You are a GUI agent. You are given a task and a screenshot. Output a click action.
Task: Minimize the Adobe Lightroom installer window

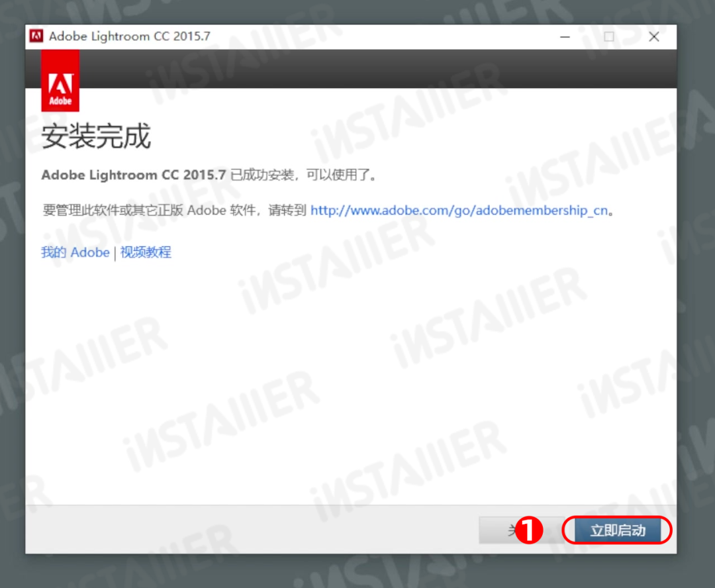tap(565, 36)
